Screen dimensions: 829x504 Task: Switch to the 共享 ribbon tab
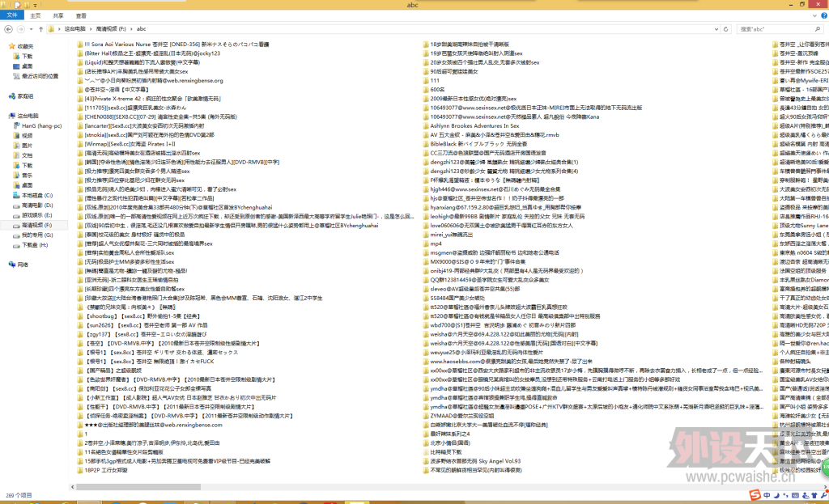[58, 16]
